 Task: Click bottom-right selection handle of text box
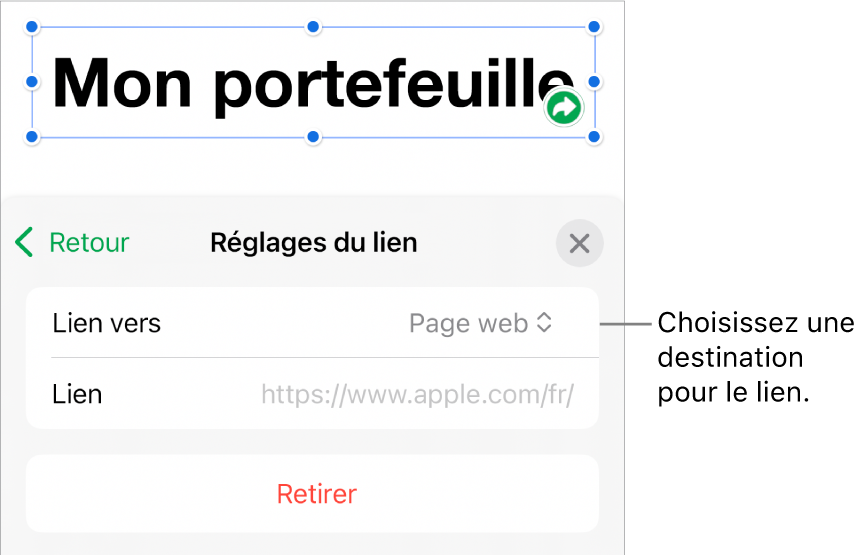pos(595,136)
